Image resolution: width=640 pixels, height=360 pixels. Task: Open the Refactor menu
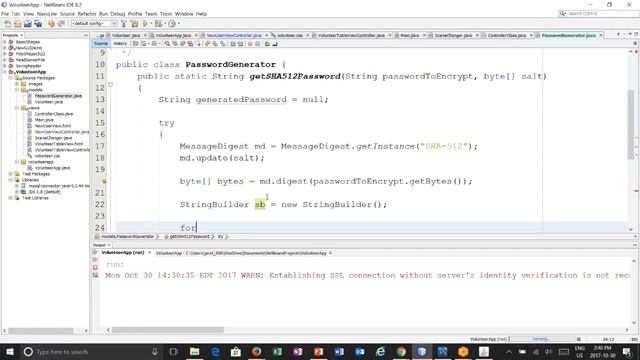[x=87, y=14]
